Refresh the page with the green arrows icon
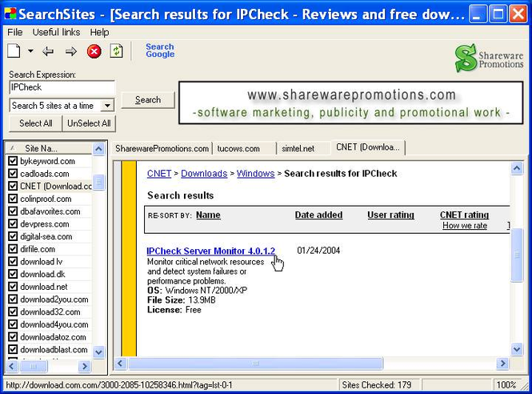The width and height of the screenshot is (532, 394). 116,51
